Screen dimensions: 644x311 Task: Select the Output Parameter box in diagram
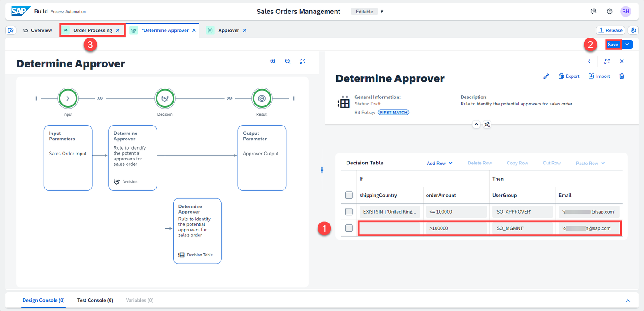[262, 158]
